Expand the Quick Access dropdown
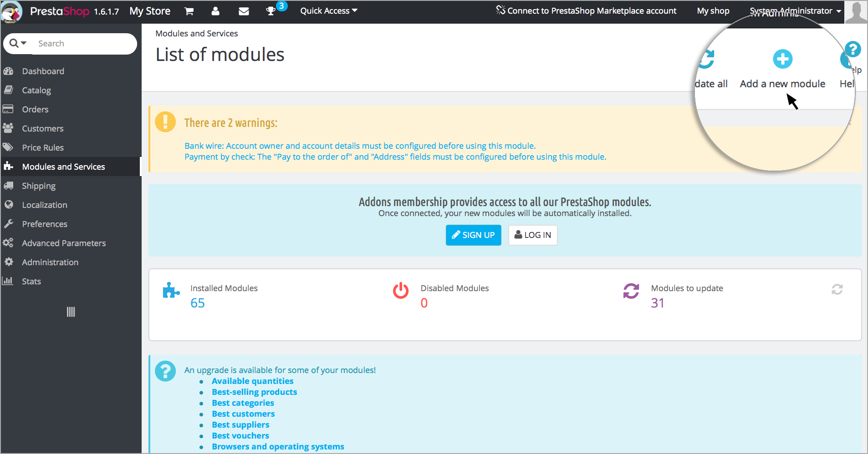This screenshot has height=454, width=868. point(329,11)
